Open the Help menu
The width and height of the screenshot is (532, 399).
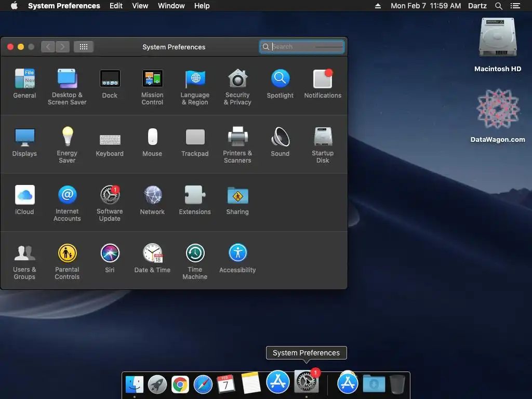[202, 6]
